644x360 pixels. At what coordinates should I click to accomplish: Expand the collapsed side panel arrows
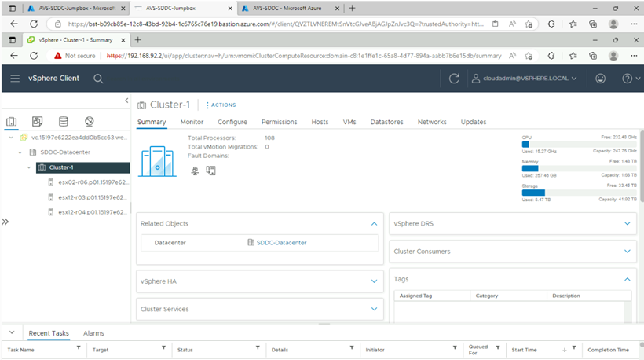tap(5, 222)
